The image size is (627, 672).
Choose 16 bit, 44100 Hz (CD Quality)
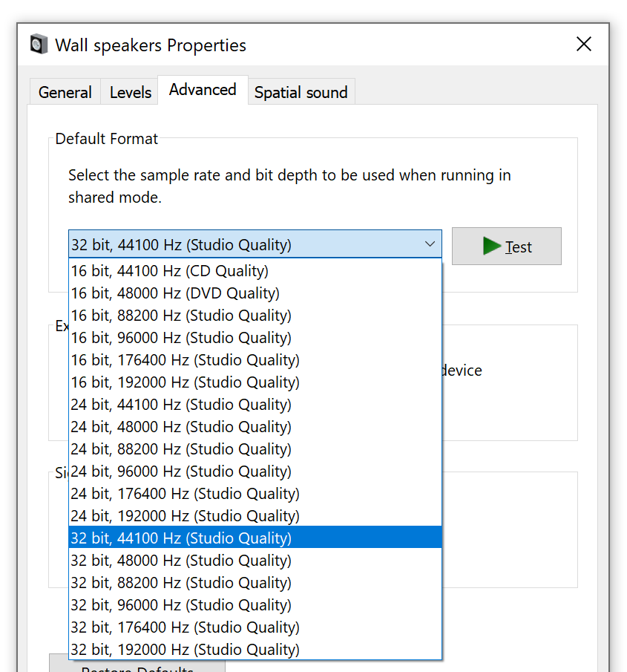(170, 271)
